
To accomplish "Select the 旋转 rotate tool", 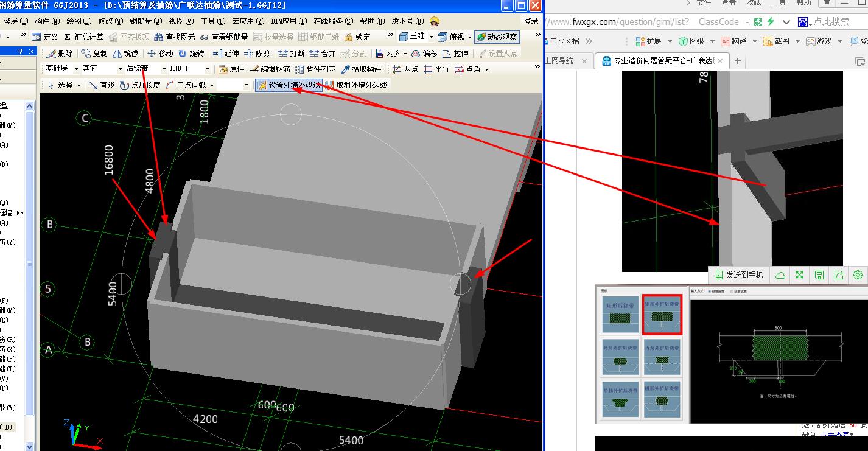I will (x=191, y=54).
